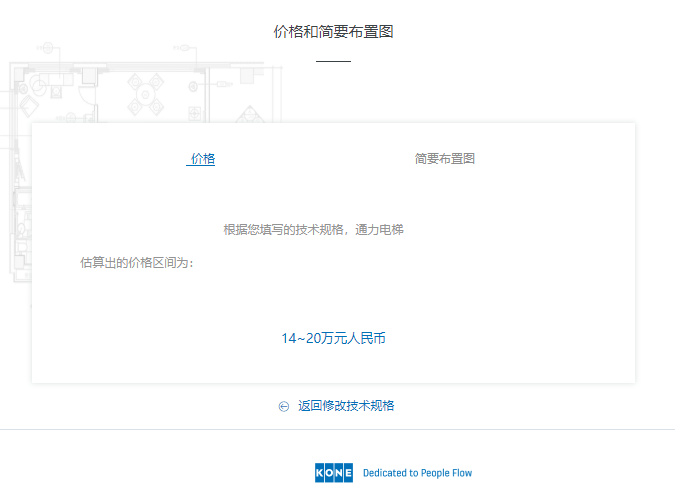The width and height of the screenshot is (675, 504).
Task: Click the circled back arrow icon
Action: click(x=284, y=406)
